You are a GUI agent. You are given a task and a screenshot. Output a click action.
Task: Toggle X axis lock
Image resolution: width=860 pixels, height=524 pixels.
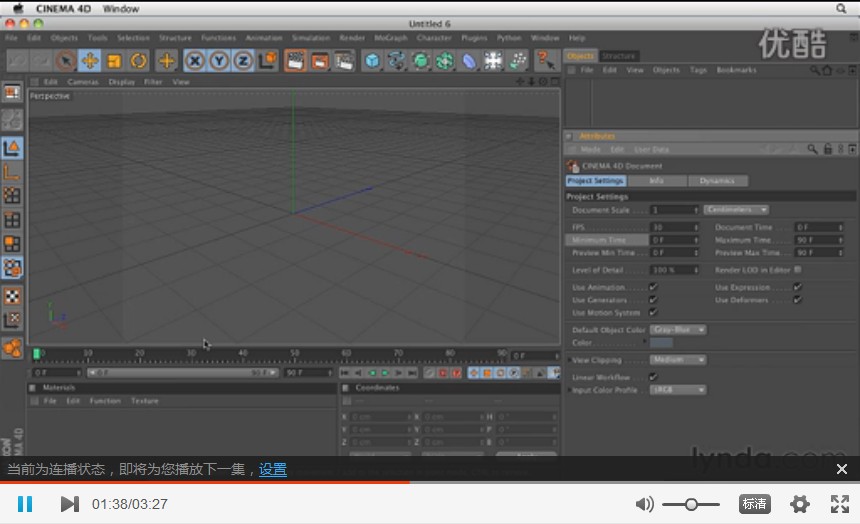point(195,61)
